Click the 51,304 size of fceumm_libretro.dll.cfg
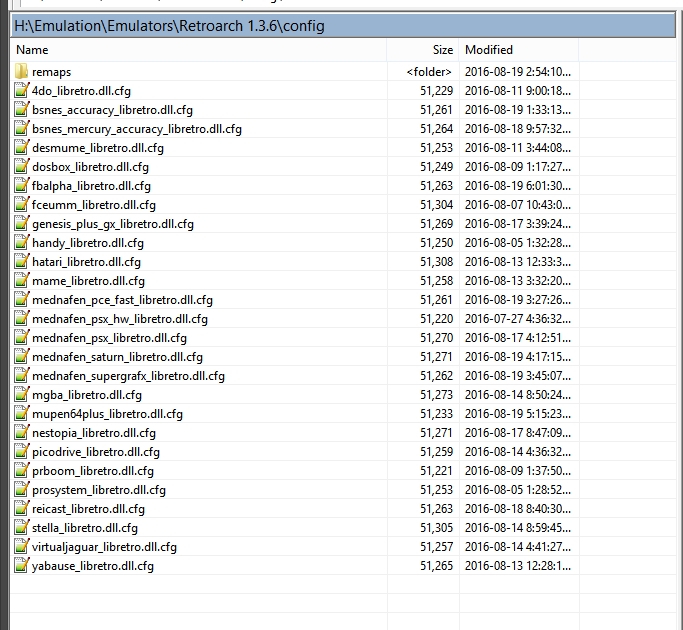 (x=436, y=205)
